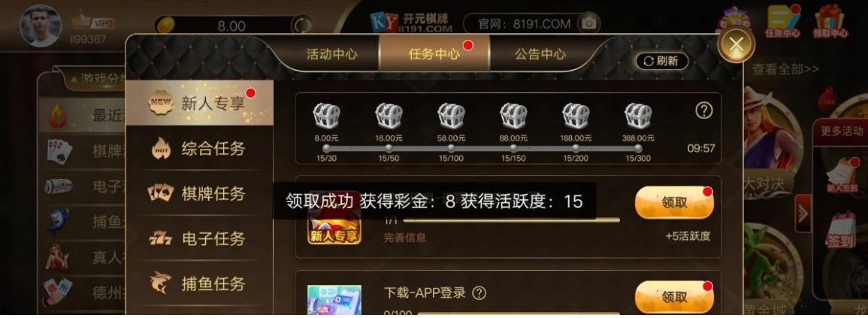Viewport: 868px width, 318px height.
Task: Open the 领取中心 gift icon
Action: tap(830, 22)
